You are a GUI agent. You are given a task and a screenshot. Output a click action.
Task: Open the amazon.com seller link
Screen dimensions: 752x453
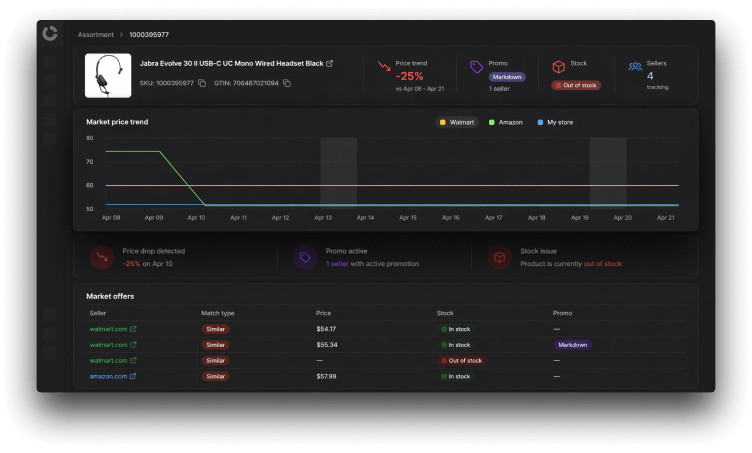coord(108,376)
